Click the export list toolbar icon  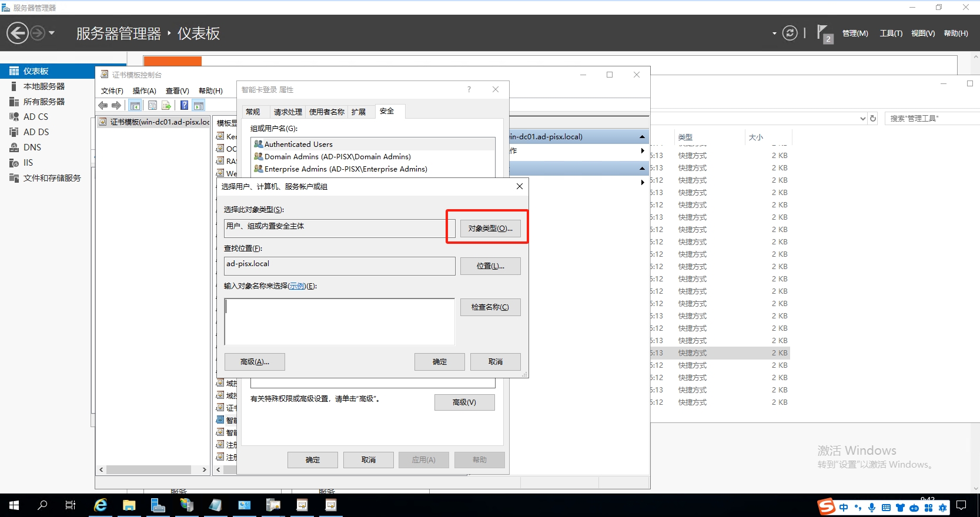pos(166,106)
